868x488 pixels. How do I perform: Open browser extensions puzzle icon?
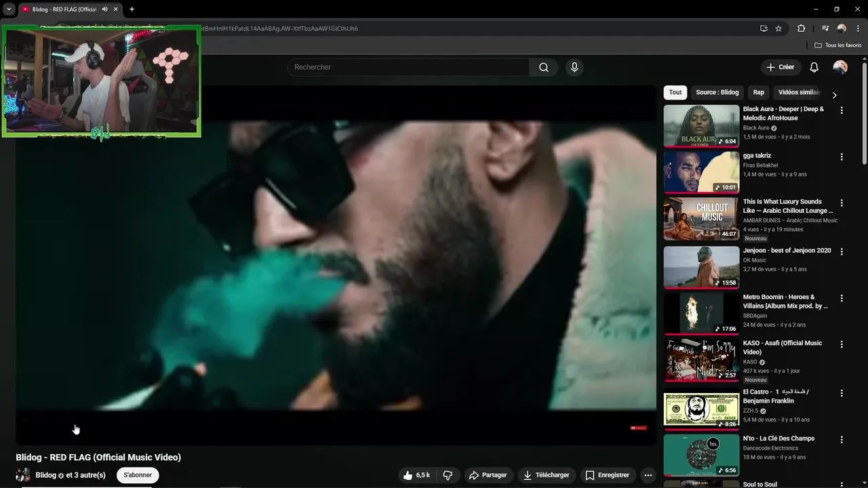(x=802, y=28)
